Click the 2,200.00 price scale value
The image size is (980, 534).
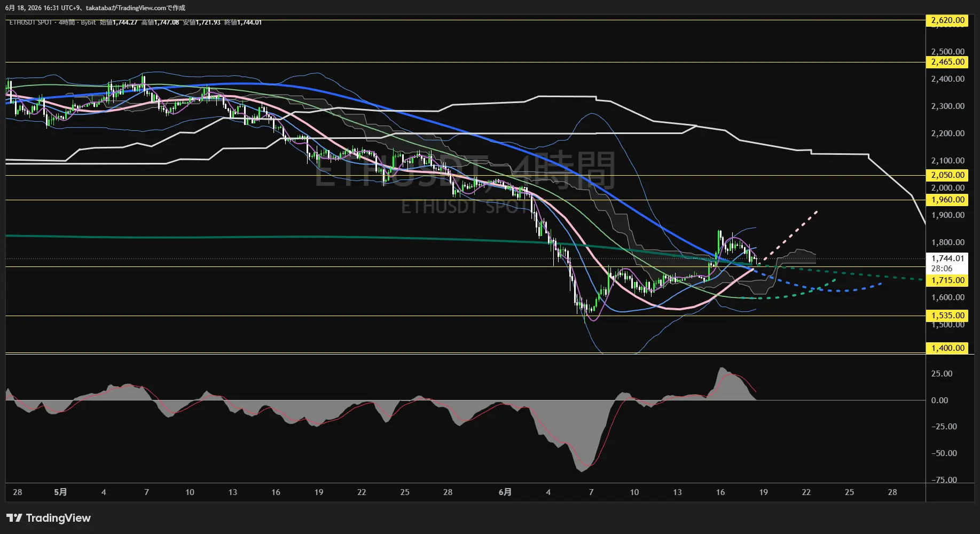pyautogui.click(x=948, y=133)
